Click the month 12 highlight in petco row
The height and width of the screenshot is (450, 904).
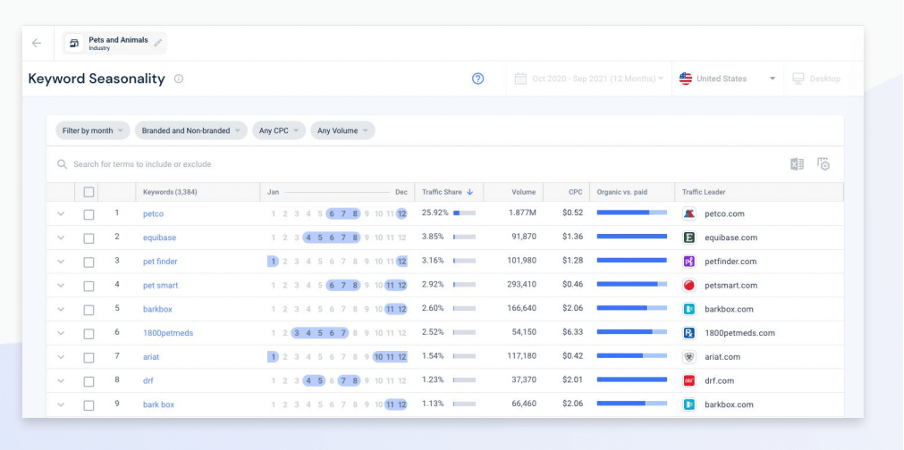(x=402, y=214)
